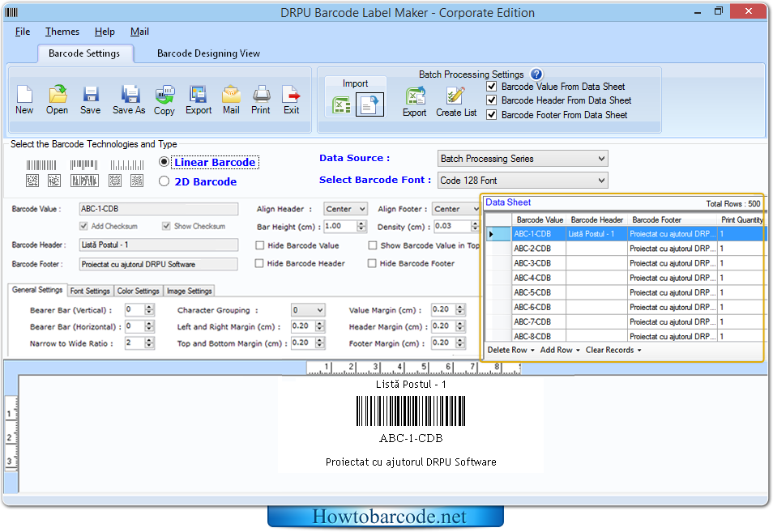Viewport: 773px width, 532px height.
Task: Click the Barcode Footer input field
Action: pyautogui.click(x=159, y=265)
